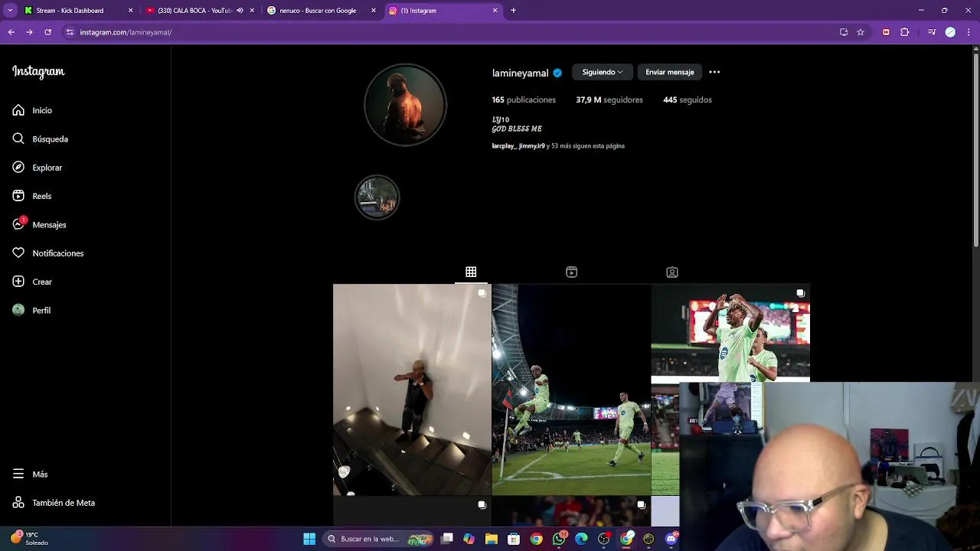Image resolution: width=980 pixels, height=551 pixels.
Task: Click taskbar 'Buscar en la web' search box
Action: click(379, 539)
